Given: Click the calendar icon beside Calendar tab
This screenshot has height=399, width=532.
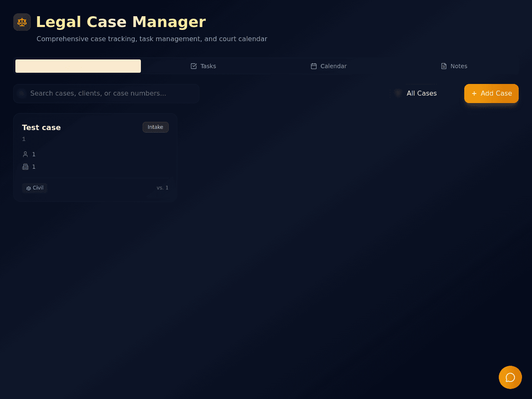Looking at the screenshot, I should pos(314,66).
